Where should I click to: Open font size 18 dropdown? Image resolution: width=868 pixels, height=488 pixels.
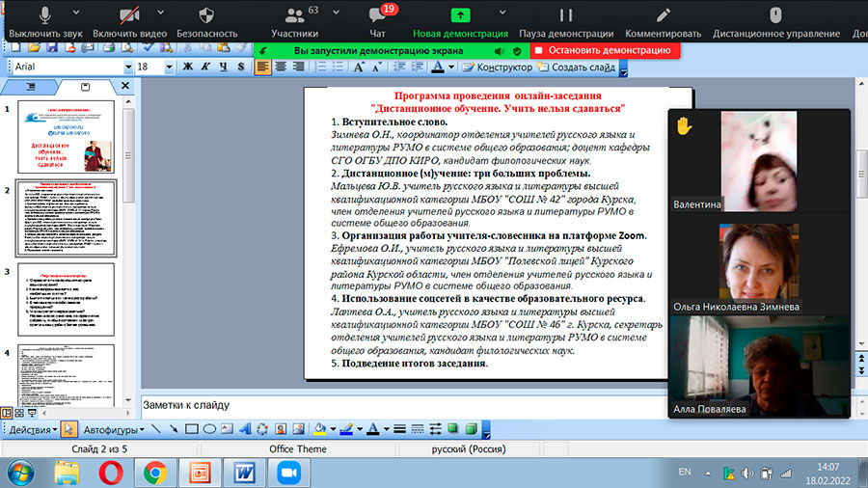click(169, 67)
